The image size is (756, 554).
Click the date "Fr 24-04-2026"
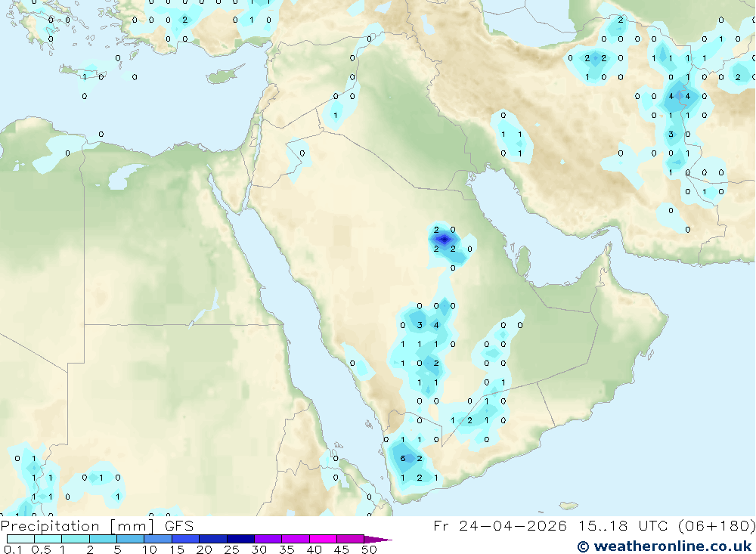pyautogui.click(x=500, y=526)
